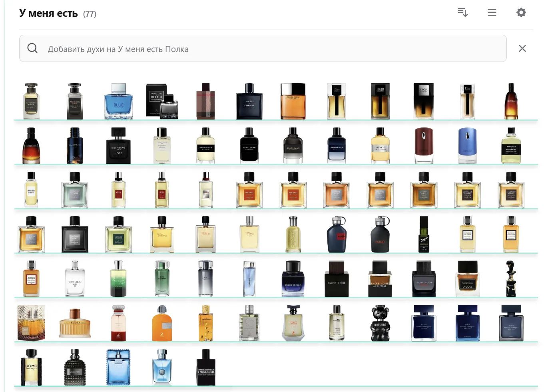Image resolution: width=546 pixels, height=392 pixels.
Task: Select the Lalique Ombre Noire bottle
Action: (467, 279)
